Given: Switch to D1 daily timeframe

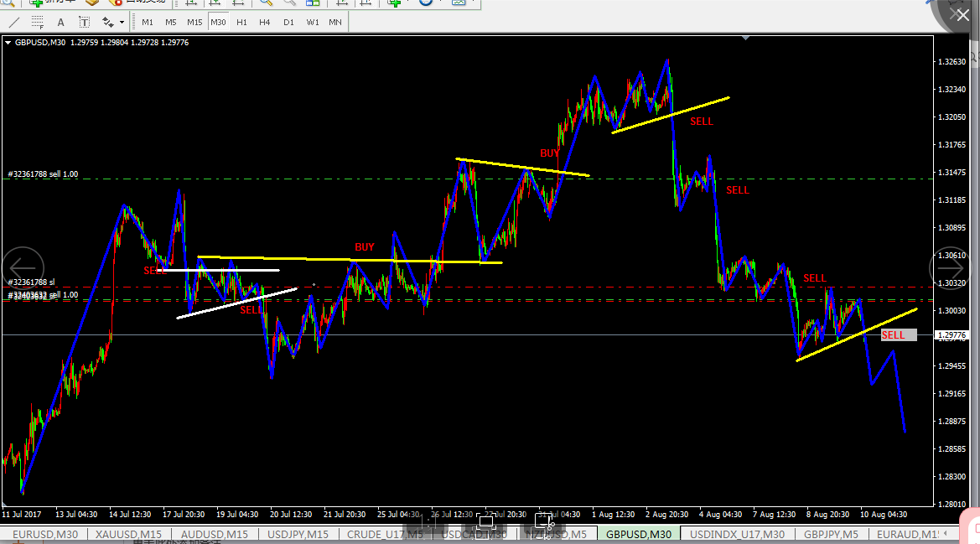Looking at the screenshot, I should 288,23.
